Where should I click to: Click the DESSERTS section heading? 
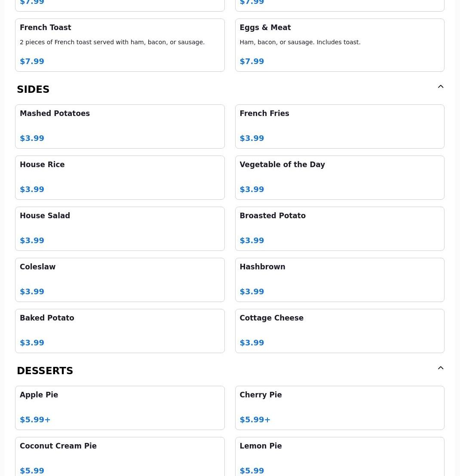click(45, 371)
